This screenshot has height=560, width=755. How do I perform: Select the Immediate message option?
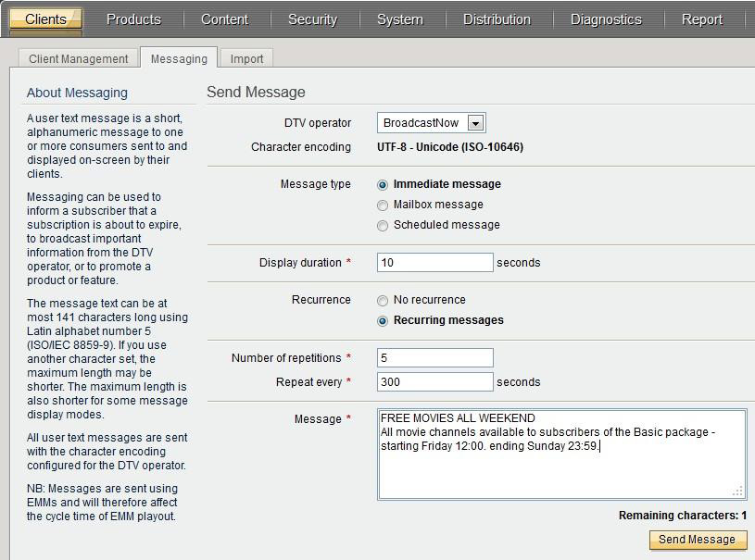[383, 185]
